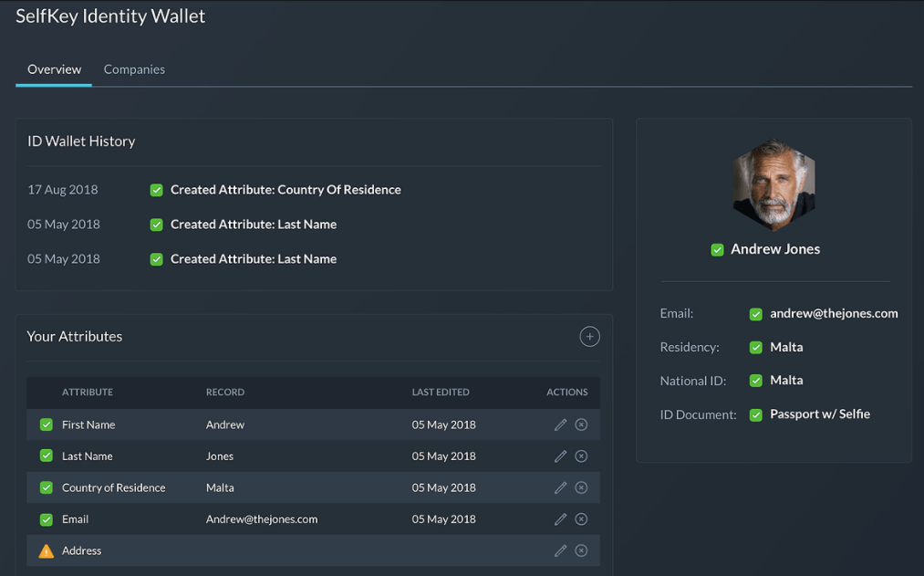Click the ATTRIBUTE column header
This screenshot has width=924, height=576.
(88, 392)
